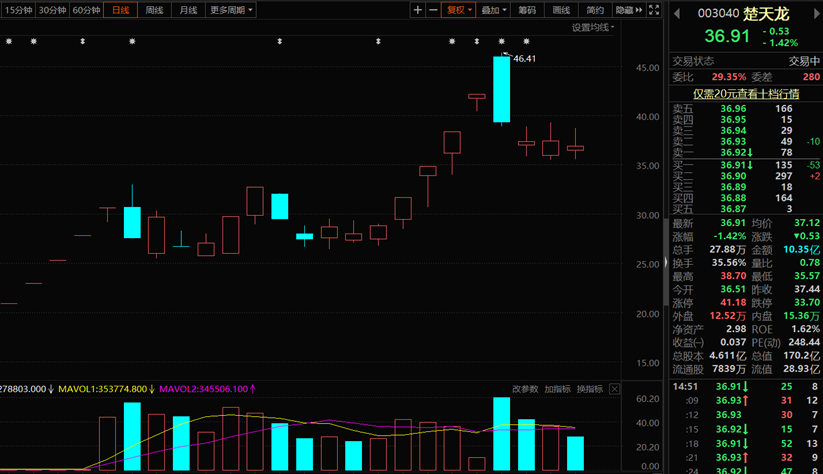Viewport: 823px width, 474px height.
Task: Toggle the 简约 simple mode button
Action: (x=595, y=10)
